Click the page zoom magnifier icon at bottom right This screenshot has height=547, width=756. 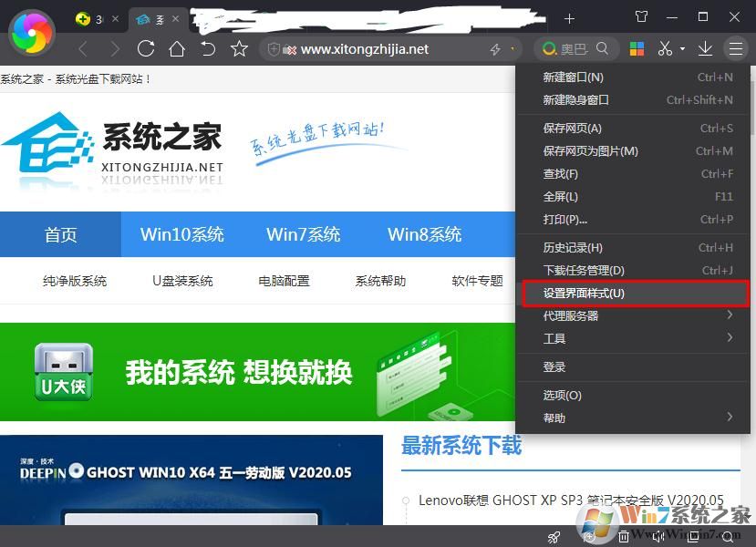coord(727,538)
